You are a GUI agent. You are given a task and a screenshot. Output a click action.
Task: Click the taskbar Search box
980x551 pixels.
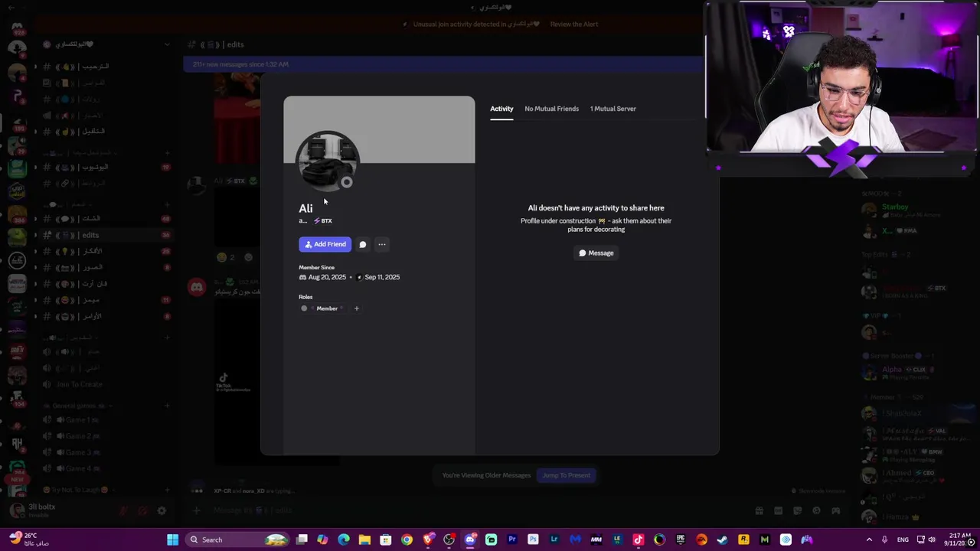coord(237,540)
